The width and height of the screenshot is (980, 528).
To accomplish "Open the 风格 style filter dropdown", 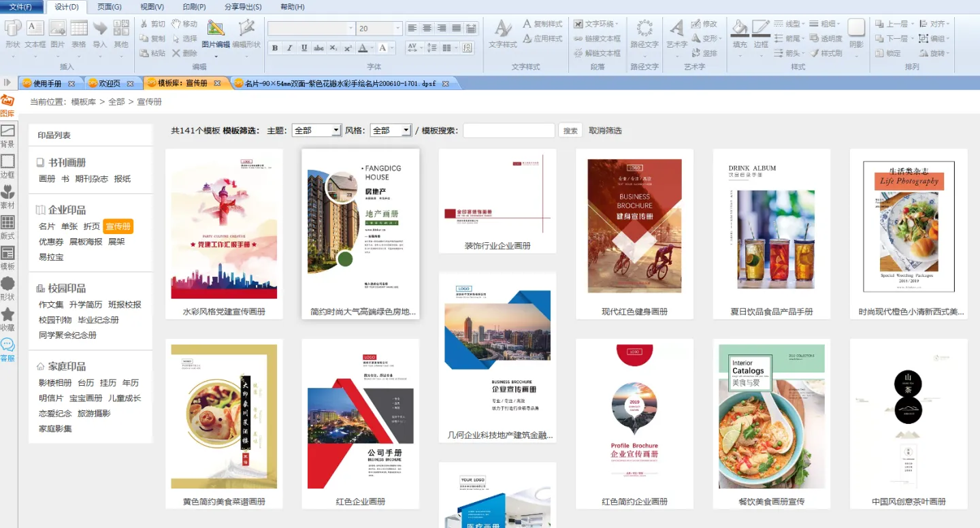I will (391, 131).
